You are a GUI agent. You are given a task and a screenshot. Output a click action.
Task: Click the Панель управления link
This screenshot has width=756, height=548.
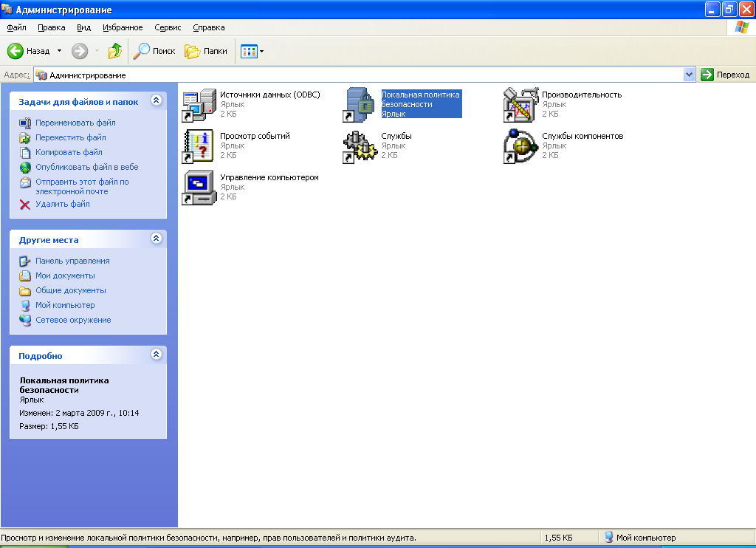tap(72, 261)
